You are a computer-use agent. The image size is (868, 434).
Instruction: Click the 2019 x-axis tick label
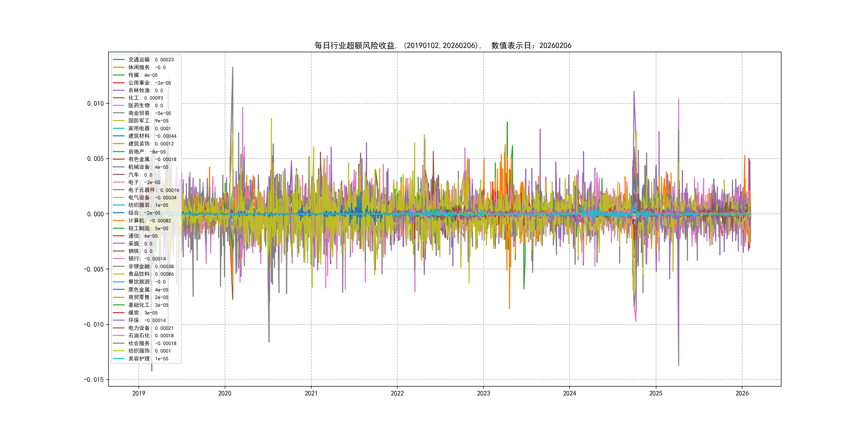click(139, 393)
